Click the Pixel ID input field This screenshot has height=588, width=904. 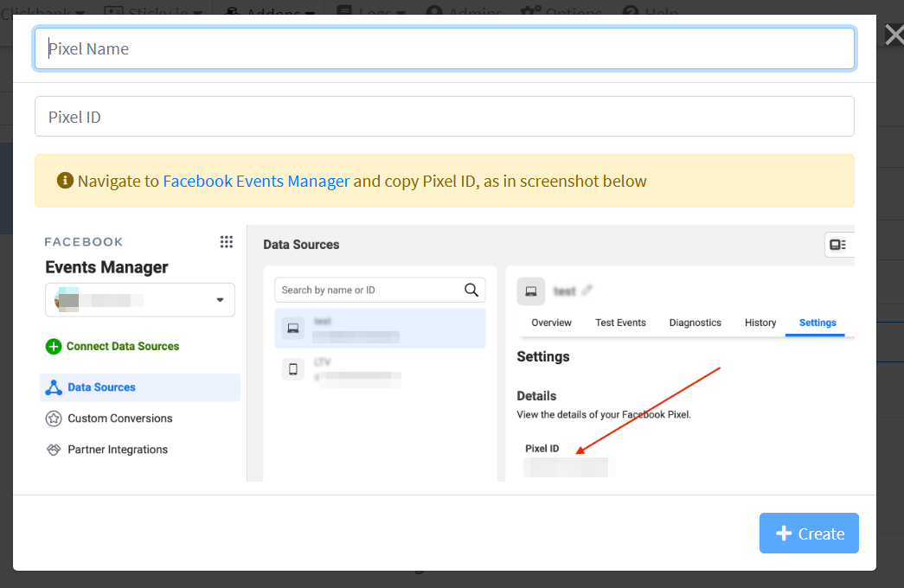[x=444, y=117]
